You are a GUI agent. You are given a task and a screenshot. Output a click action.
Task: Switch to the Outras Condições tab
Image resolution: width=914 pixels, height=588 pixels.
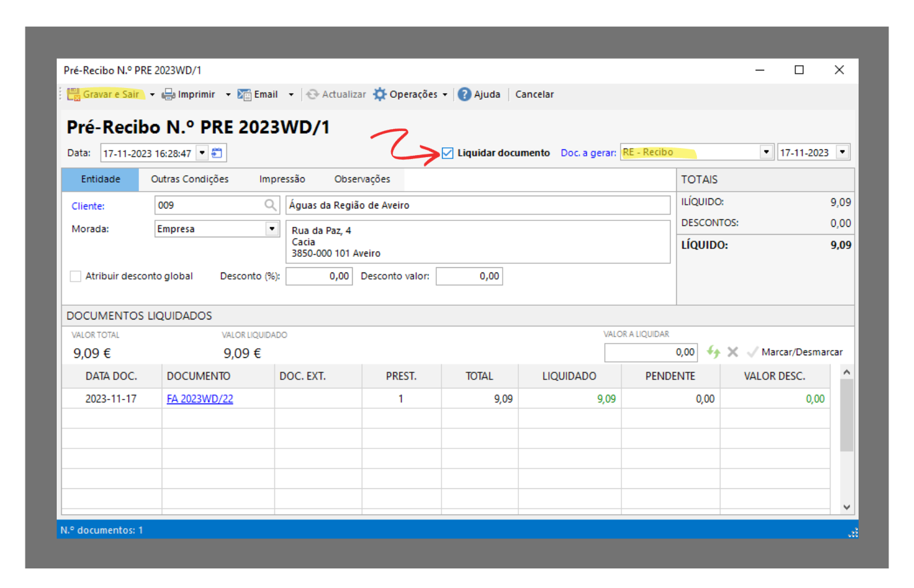pyautogui.click(x=190, y=179)
